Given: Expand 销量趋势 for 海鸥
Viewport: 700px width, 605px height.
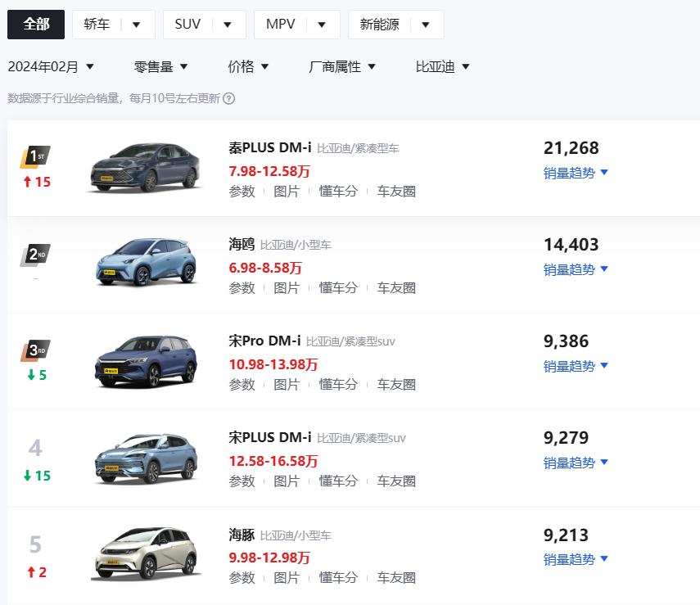Looking at the screenshot, I should click(x=576, y=269).
